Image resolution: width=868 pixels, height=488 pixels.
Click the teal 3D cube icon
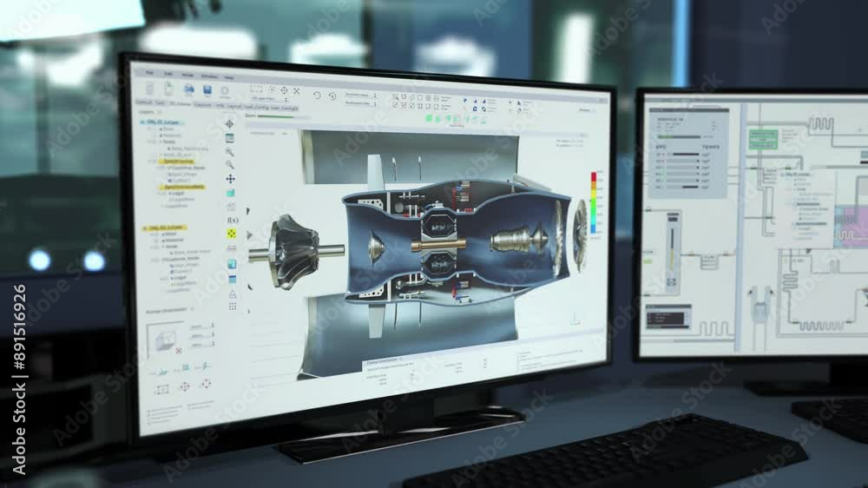point(231,193)
